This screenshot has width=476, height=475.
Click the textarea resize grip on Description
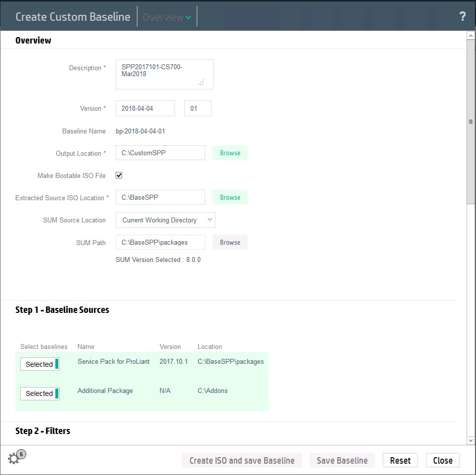(201, 83)
